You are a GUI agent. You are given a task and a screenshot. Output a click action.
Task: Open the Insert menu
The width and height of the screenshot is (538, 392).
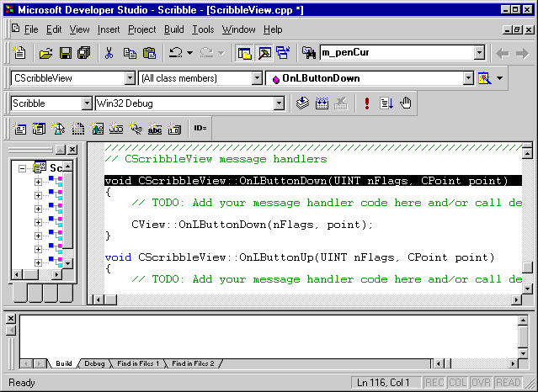(x=109, y=29)
